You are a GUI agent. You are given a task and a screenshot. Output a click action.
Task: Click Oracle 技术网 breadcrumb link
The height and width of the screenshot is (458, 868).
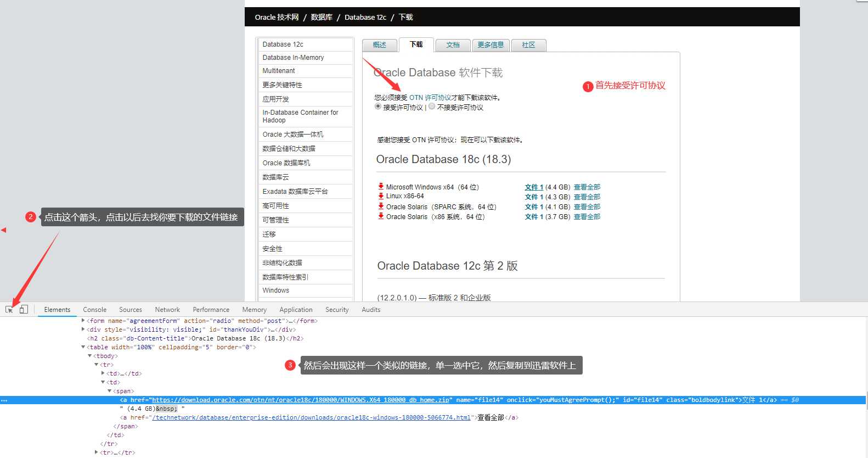(277, 17)
